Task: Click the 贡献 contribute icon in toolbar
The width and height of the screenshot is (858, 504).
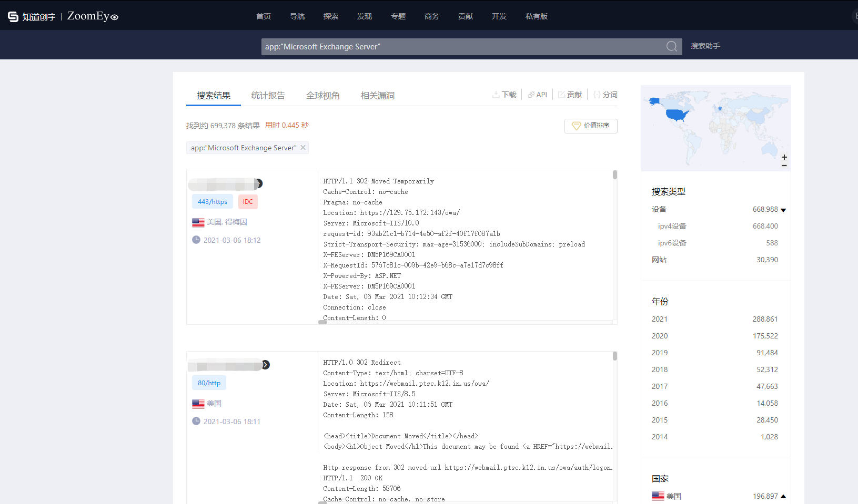Action: (561, 95)
